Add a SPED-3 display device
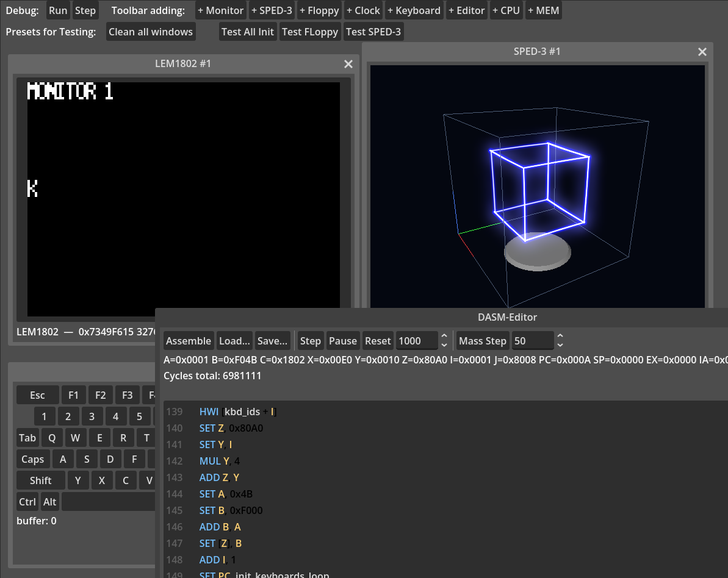This screenshot has height=578, width=728. click(x=272, y=10)
